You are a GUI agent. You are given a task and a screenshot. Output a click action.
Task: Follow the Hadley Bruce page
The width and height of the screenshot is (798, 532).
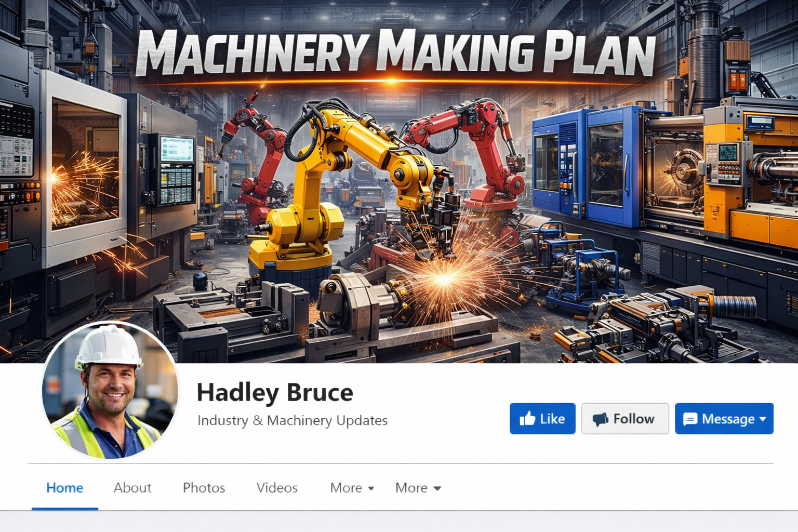point(625,418)
